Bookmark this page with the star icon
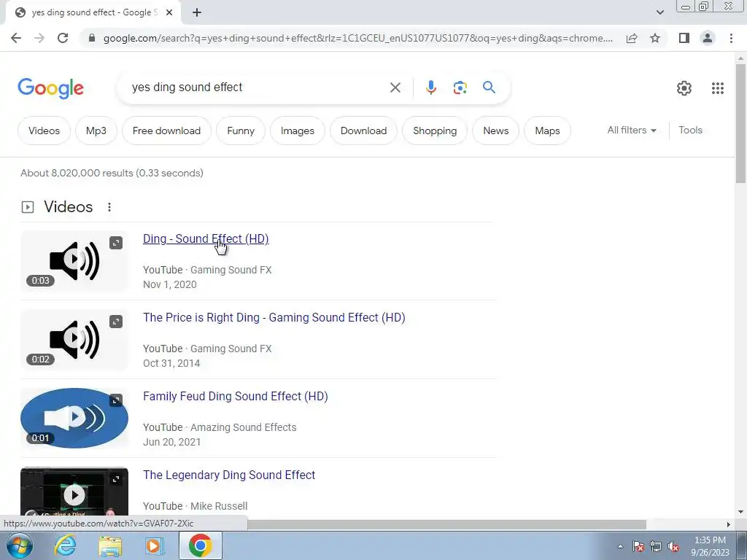Screen dimensions: 747x560 655,38
